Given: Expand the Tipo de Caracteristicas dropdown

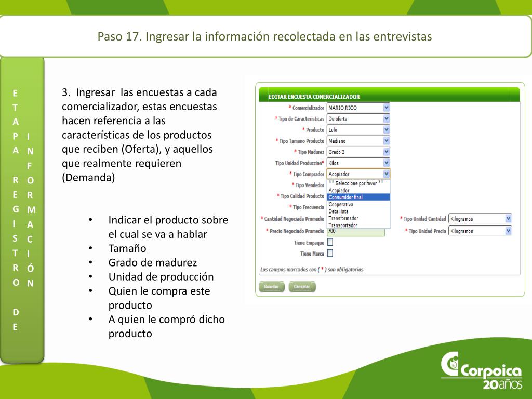Looking at the screenshot, I should point(358,119).
